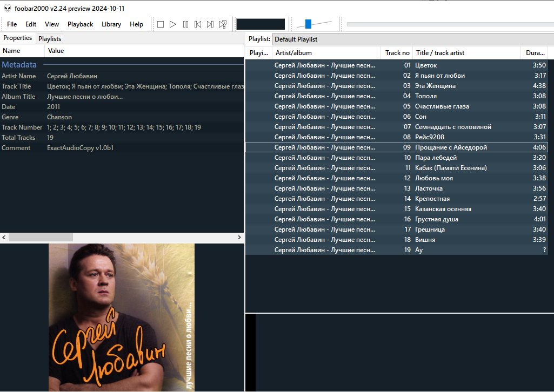Image resolution: width=554 pixels, height=392 pixels.
Task: Click the Сергей Любавин album cover art
Action: pyautogui.click(x=122, y=317)
